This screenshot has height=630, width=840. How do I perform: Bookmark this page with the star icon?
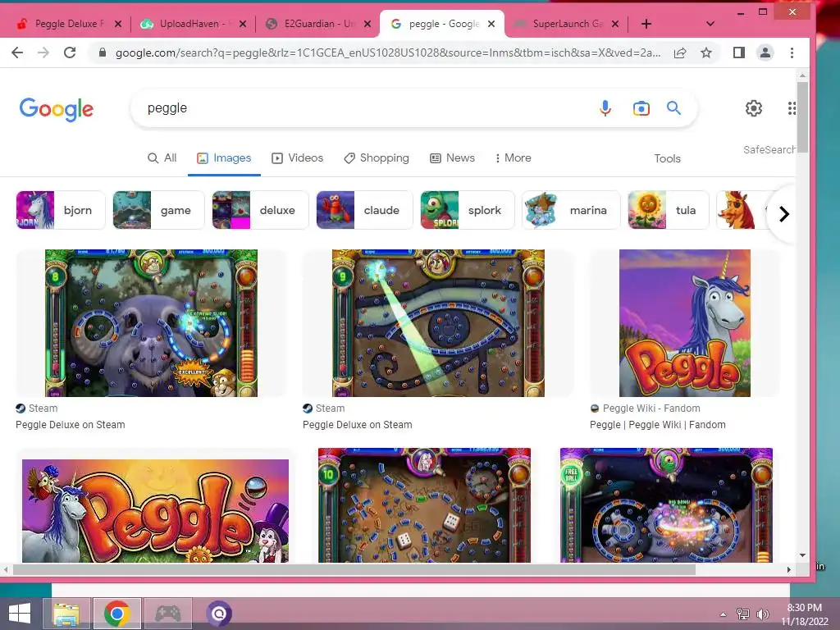pyautogui.click(x=706, y=52)
